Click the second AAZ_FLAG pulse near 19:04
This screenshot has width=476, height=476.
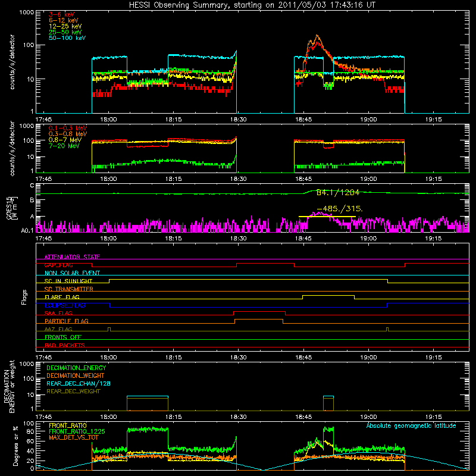(x=387, y=329)
